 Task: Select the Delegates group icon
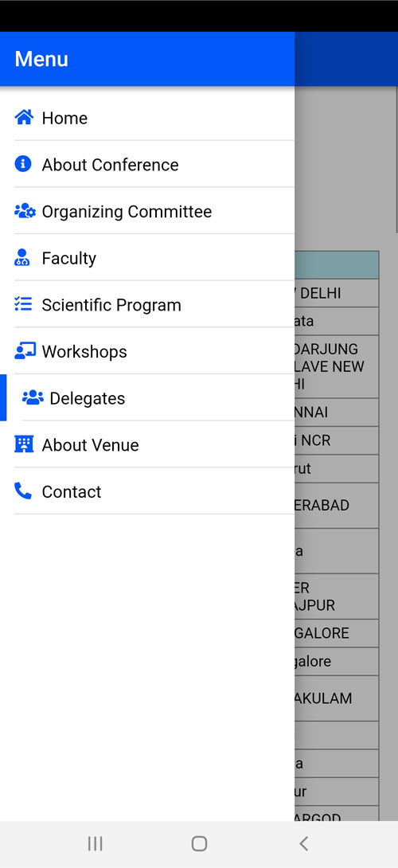[33, 397]
